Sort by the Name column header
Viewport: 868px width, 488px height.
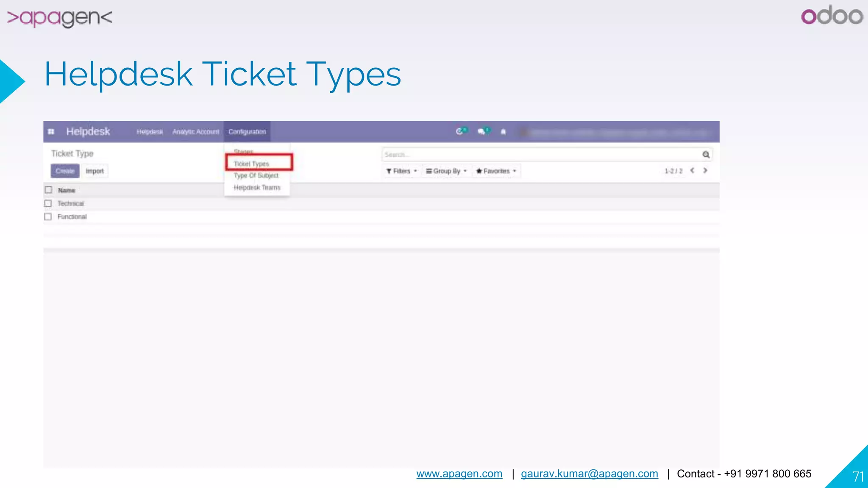pos(67,190)
